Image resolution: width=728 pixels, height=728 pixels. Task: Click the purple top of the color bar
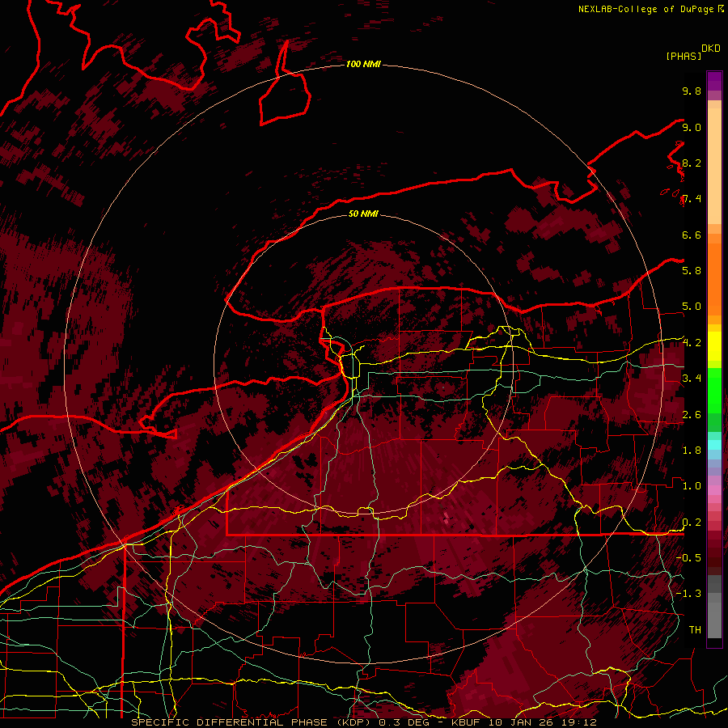[x=714, y=81]
